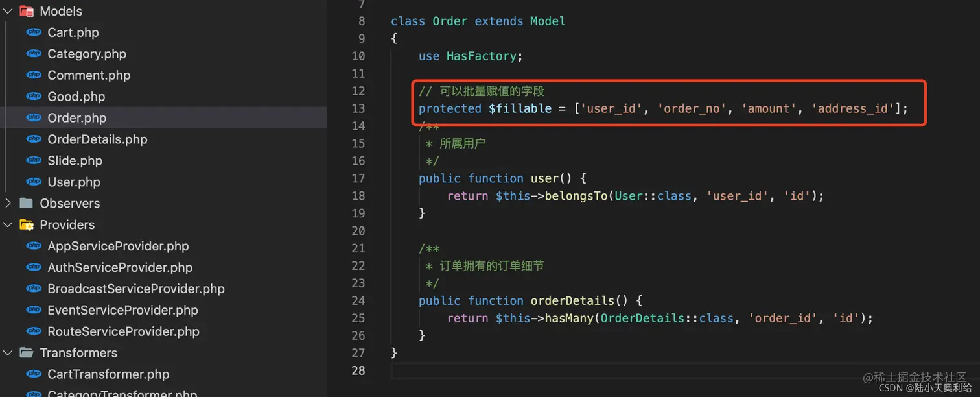Open Category.php model file
The height and width of the screenshot is (397, 980).
87,54
